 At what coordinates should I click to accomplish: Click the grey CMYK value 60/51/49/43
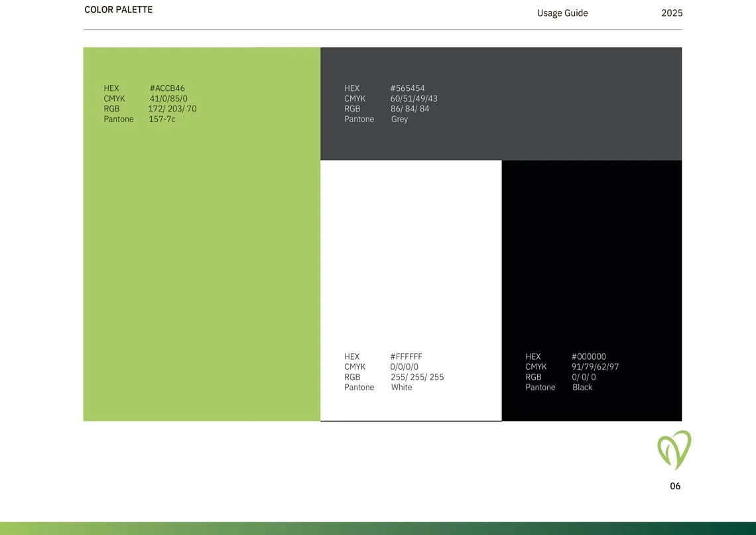414,99
